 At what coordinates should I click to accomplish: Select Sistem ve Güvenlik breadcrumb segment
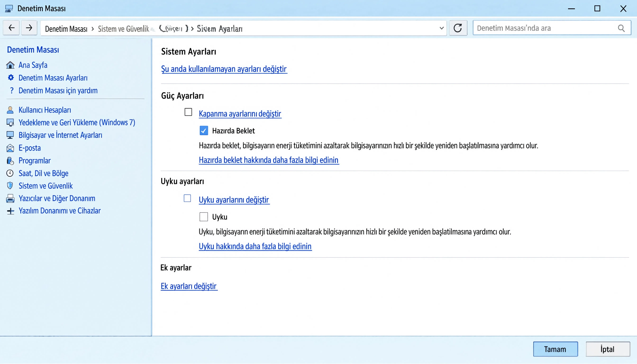click(123, 29)
